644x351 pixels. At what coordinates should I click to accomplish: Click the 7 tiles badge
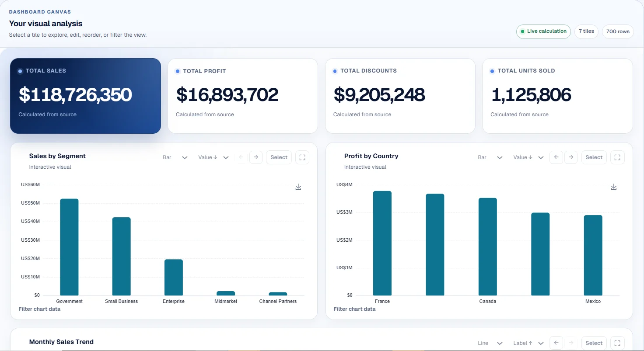click(x=586, y=31)
